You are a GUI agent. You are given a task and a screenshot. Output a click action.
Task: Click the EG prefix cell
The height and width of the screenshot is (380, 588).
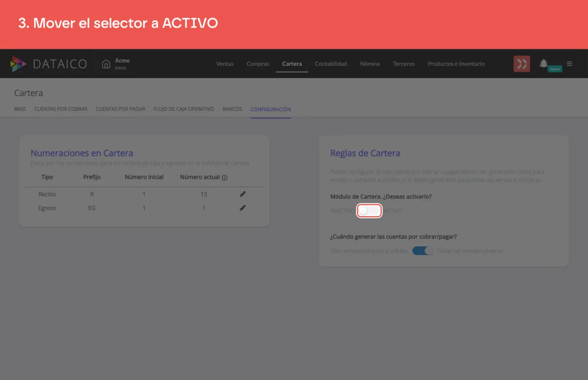pos(92,208)
